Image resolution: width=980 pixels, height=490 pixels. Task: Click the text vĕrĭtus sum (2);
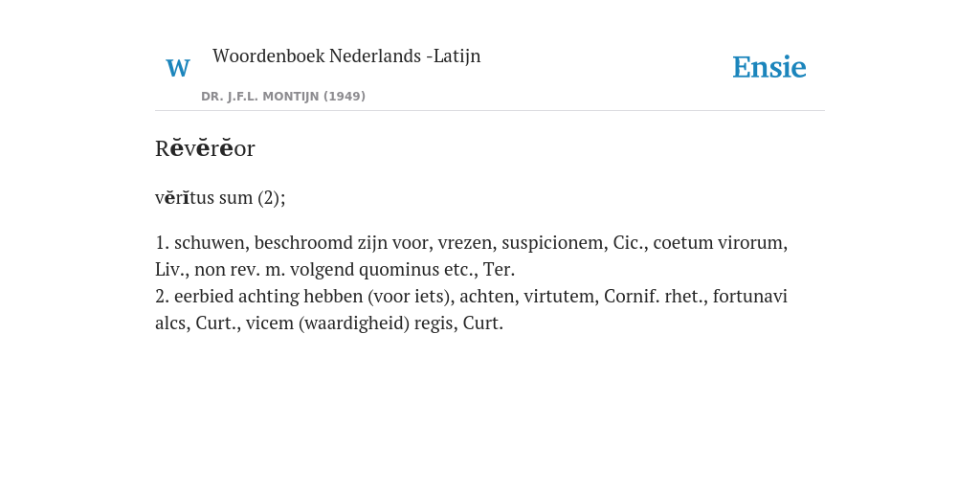220,197
